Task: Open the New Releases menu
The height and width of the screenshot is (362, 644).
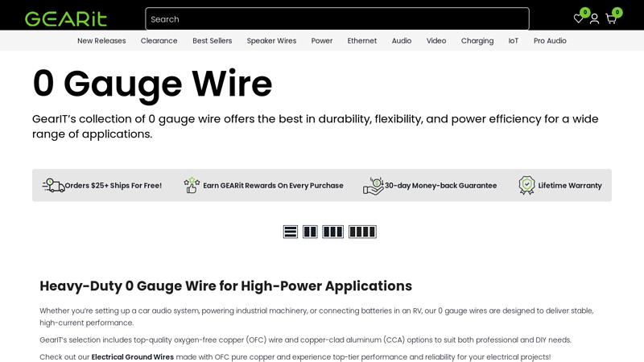Action: click(101, 41)
